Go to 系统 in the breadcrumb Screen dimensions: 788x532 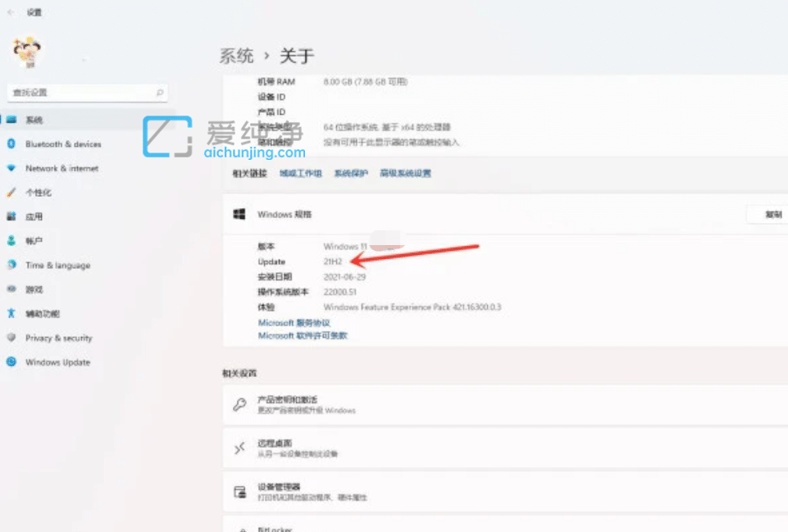pyautogui.click(x=236, y=55)
